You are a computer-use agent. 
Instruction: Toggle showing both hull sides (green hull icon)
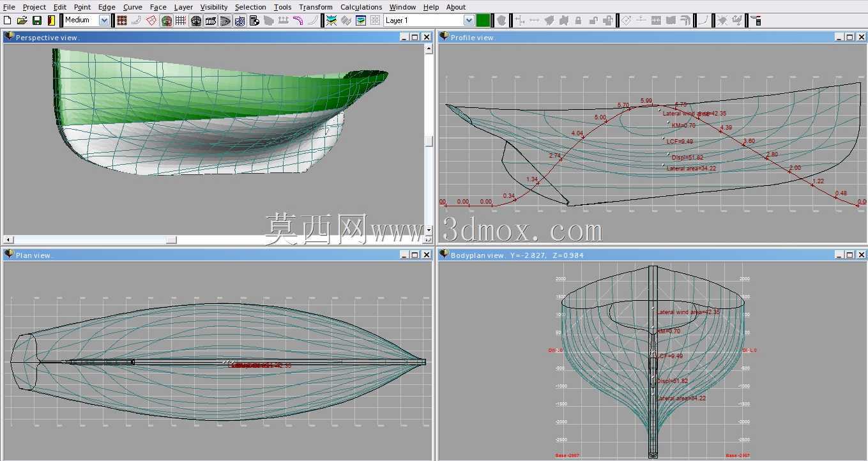[x=166, y=20]
